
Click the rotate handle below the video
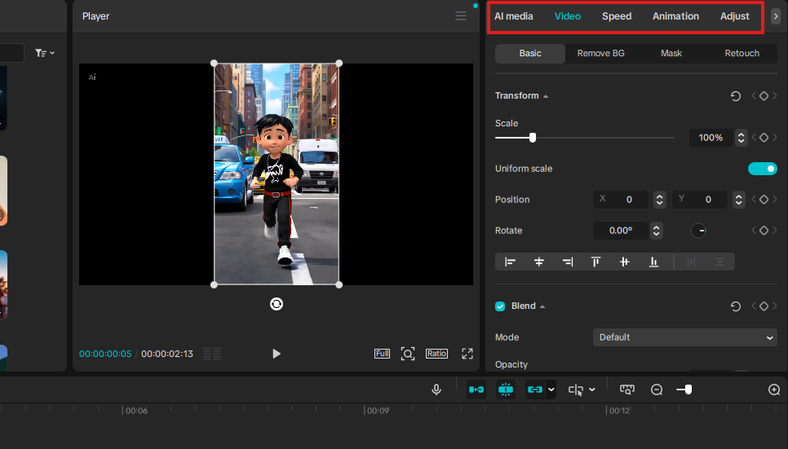tap(276, 304)
